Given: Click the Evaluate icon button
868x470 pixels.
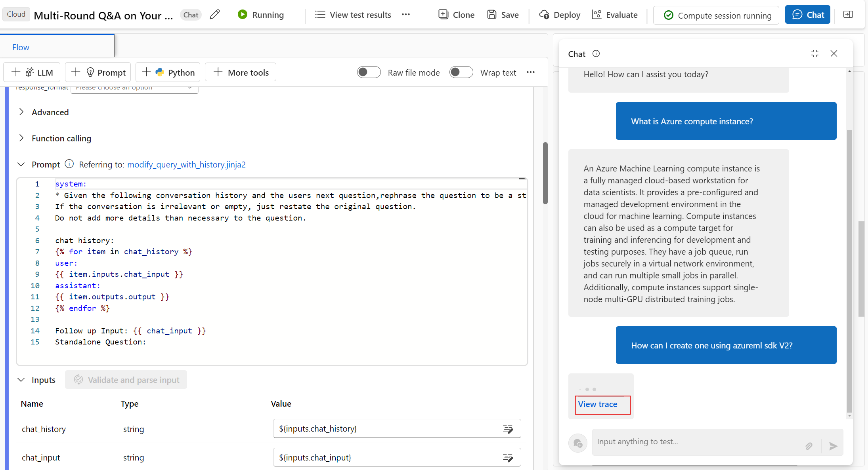Looking at the screenshot, I should coord(597,15).
